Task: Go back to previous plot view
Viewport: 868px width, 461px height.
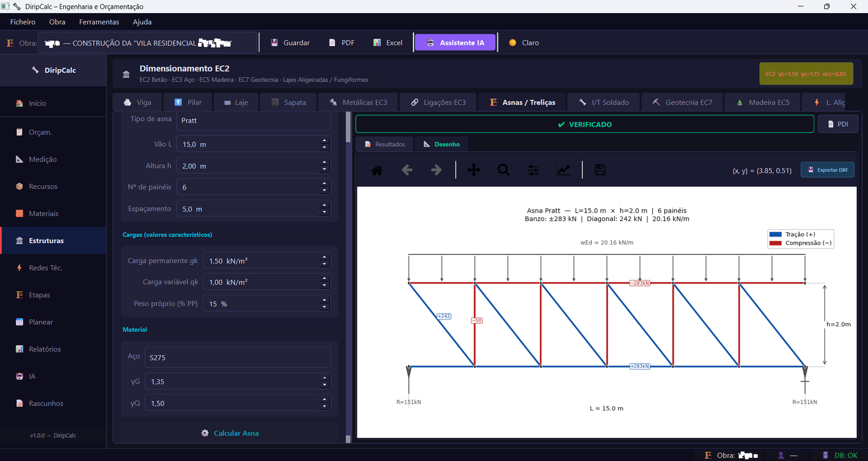Action: pyautogui.click(x=407, y=170)
